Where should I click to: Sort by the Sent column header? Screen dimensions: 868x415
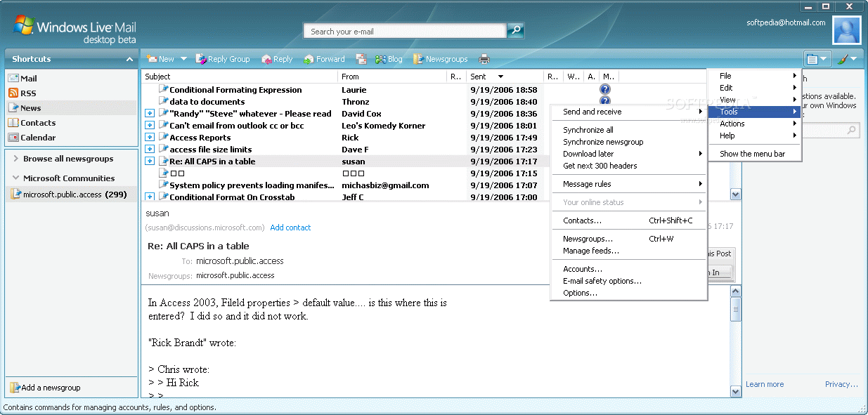505,77
